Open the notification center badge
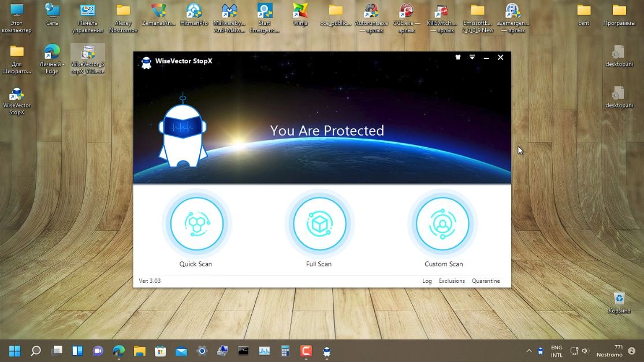This screenshot has width=644, height=362. tap(632, 351)
